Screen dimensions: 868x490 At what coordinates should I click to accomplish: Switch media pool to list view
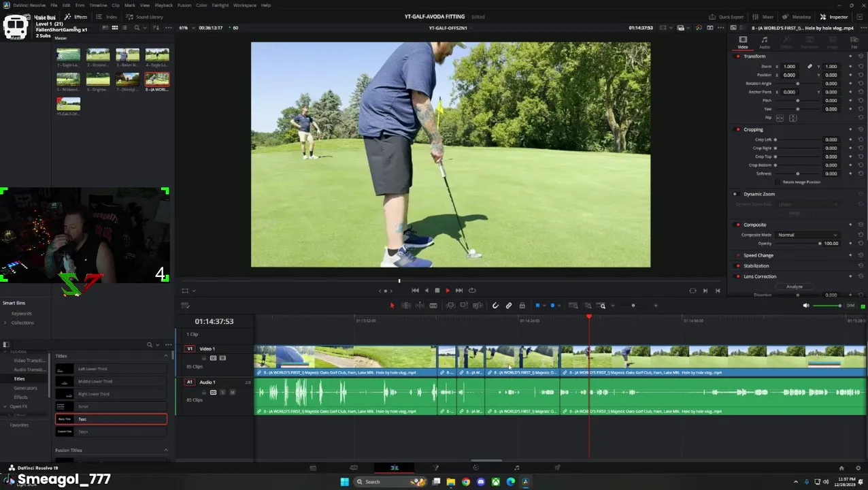(x=125, y=28)
